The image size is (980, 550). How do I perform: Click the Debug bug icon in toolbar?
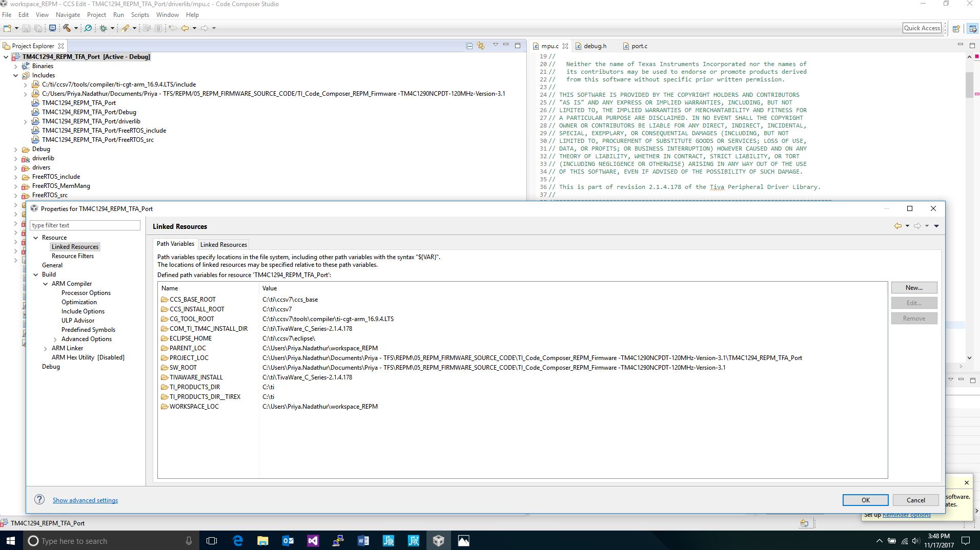tap(103, 28)
